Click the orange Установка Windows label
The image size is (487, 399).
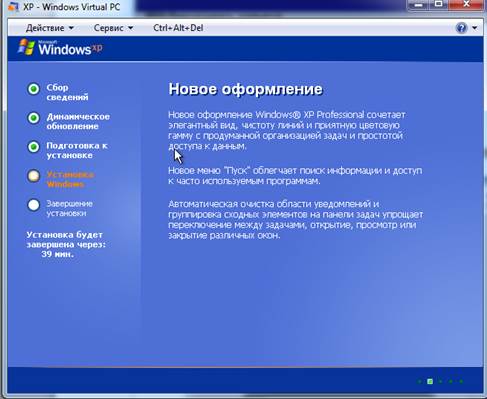click(70, 179)
